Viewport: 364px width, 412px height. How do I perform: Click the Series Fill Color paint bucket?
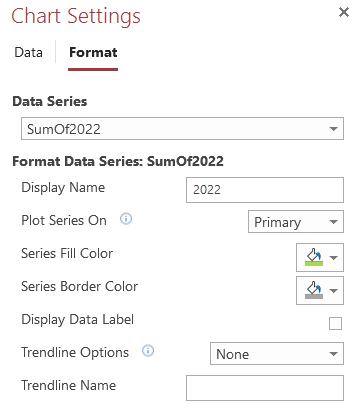click(314, 257)
